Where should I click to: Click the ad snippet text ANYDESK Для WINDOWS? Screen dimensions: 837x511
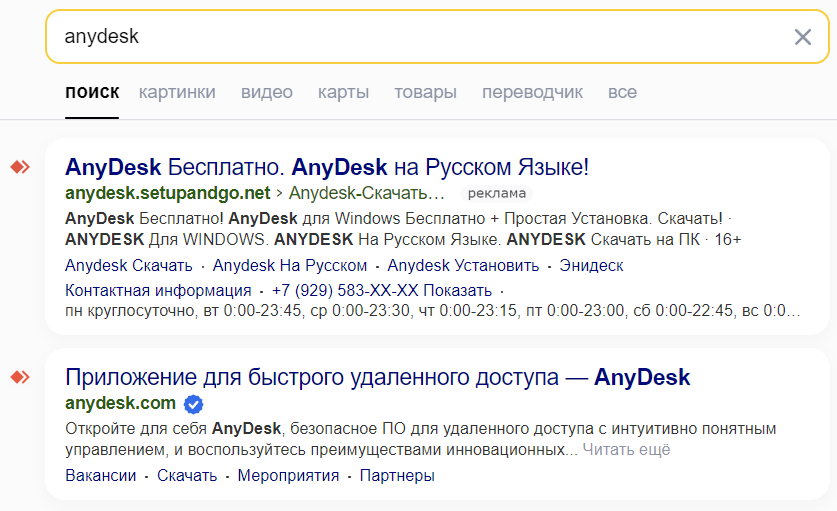click(165, 240)
